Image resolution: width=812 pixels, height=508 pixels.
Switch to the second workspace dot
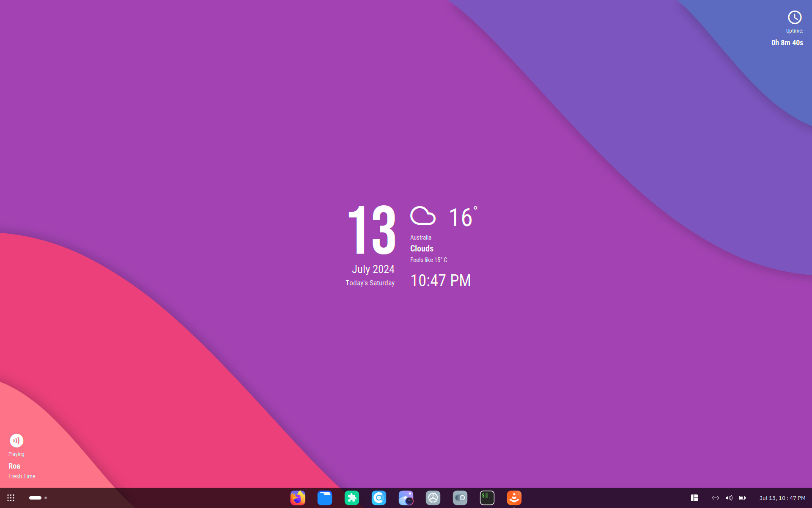click(x=46, y=498)
